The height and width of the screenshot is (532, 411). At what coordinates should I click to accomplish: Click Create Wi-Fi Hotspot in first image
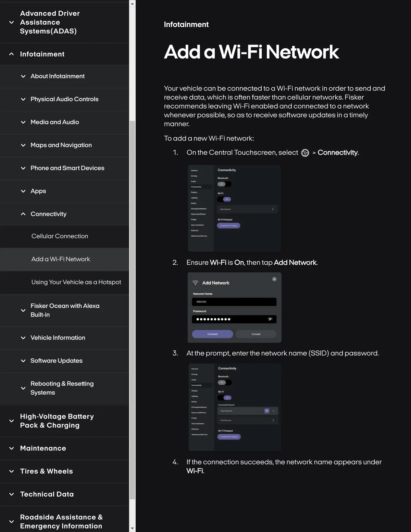click(228, 226)
